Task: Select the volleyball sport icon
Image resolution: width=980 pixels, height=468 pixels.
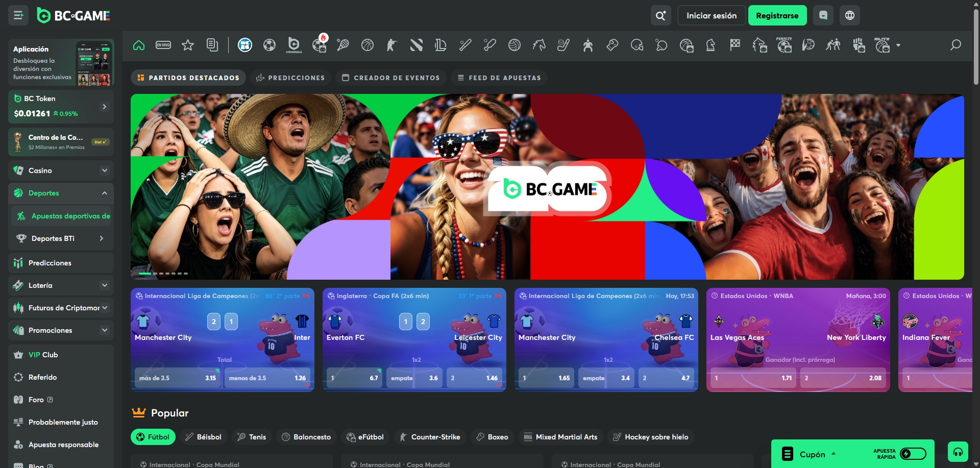Action: [514, 45]
